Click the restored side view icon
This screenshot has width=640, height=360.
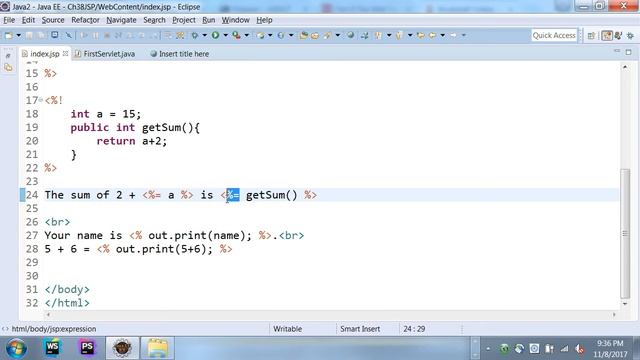coord(8,68)
